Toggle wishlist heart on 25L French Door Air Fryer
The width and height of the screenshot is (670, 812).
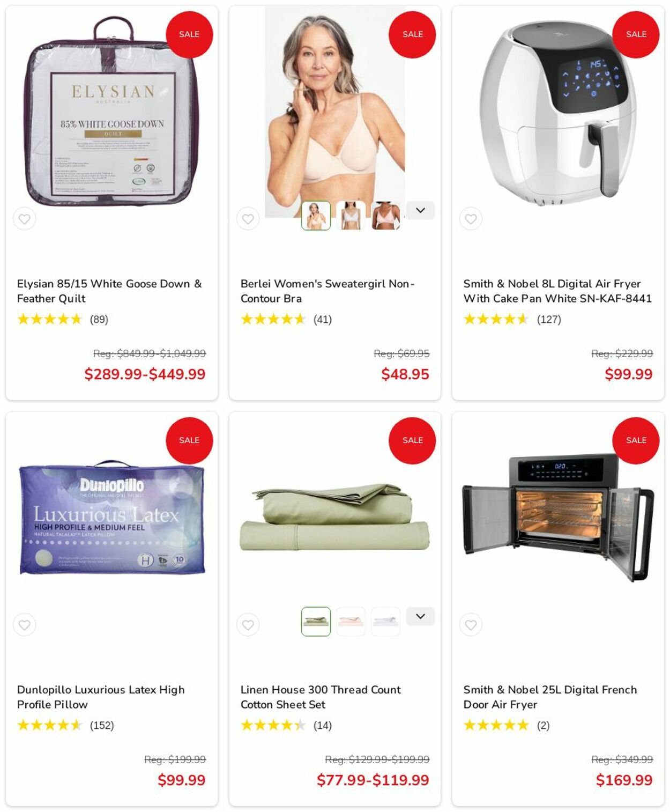tap(471, 625)
